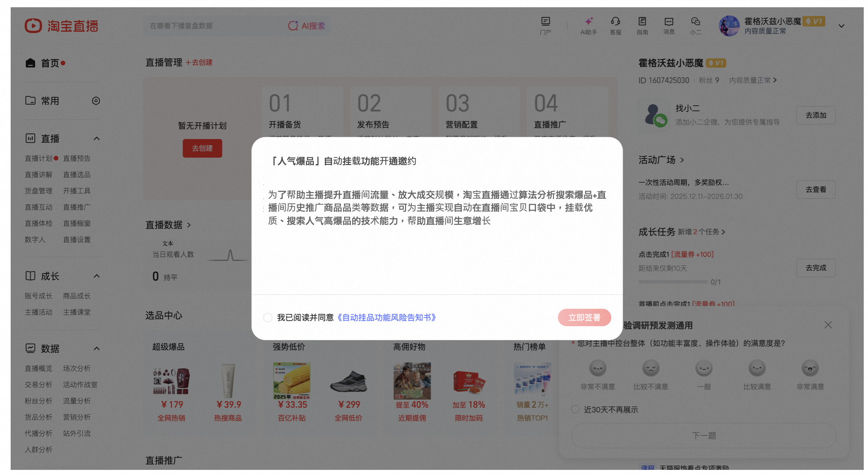
Task: Open 交易分析 in sidebar
Action: click(x=38, y=385)
